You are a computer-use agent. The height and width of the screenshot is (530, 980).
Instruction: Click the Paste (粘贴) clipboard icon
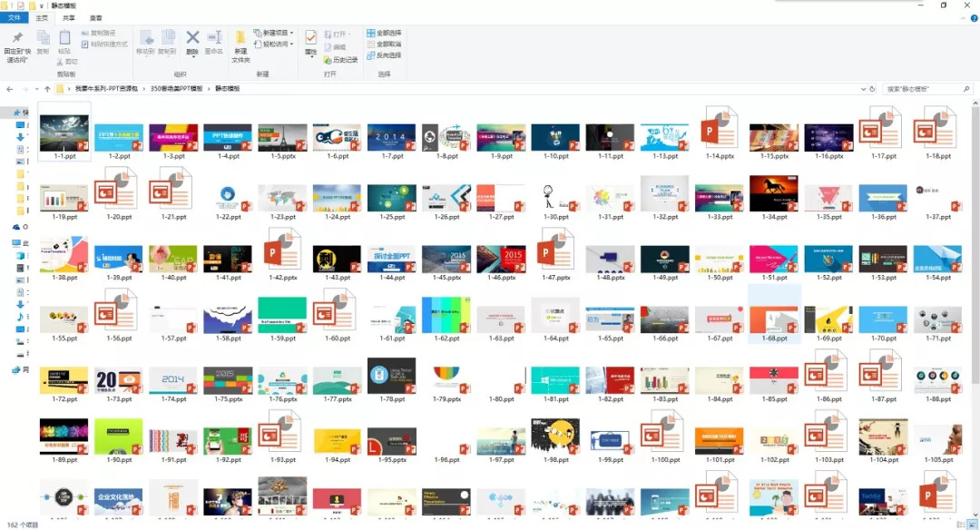(64, 38)
